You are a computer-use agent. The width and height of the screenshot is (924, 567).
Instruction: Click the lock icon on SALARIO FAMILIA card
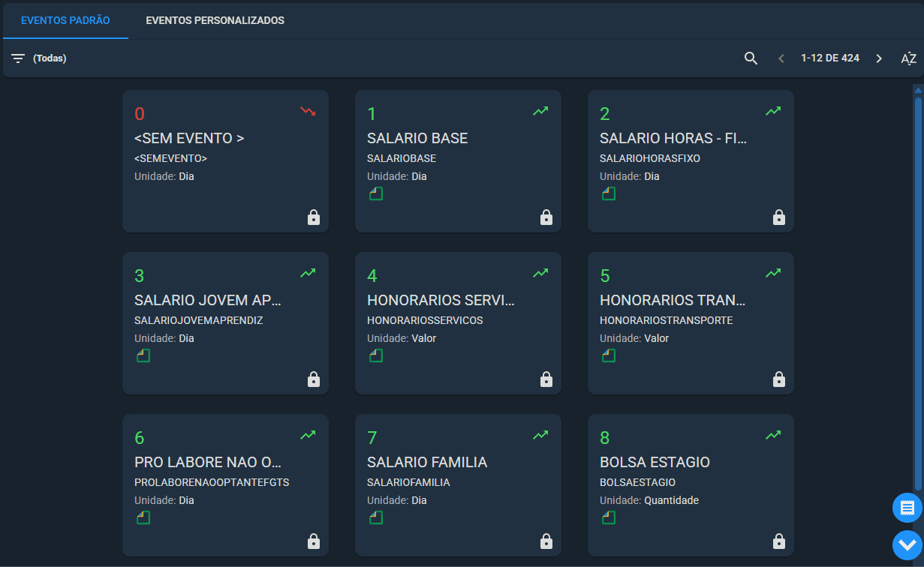[x=546, y=541]
